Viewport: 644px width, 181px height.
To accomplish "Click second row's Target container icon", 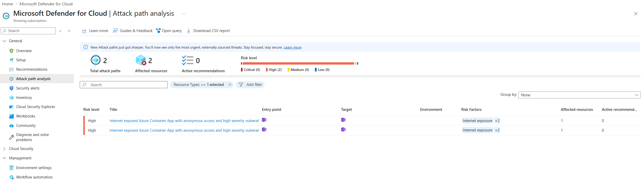I will coord(343,129).
